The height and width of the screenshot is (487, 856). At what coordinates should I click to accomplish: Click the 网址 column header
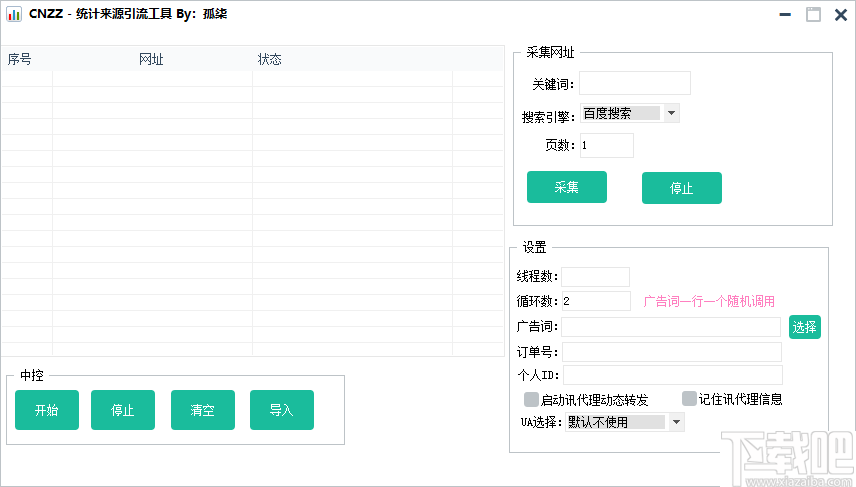(151, 59)
